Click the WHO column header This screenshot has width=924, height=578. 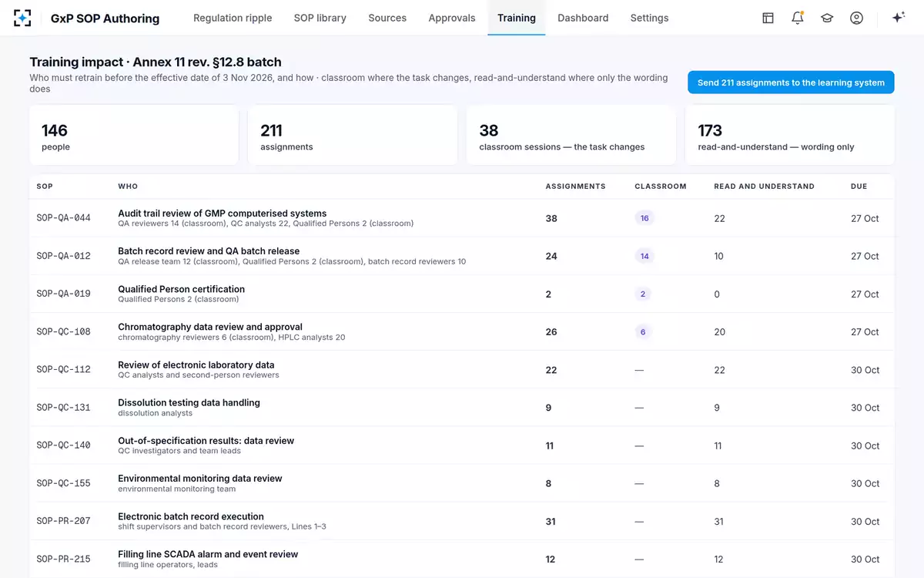[128, 187]
